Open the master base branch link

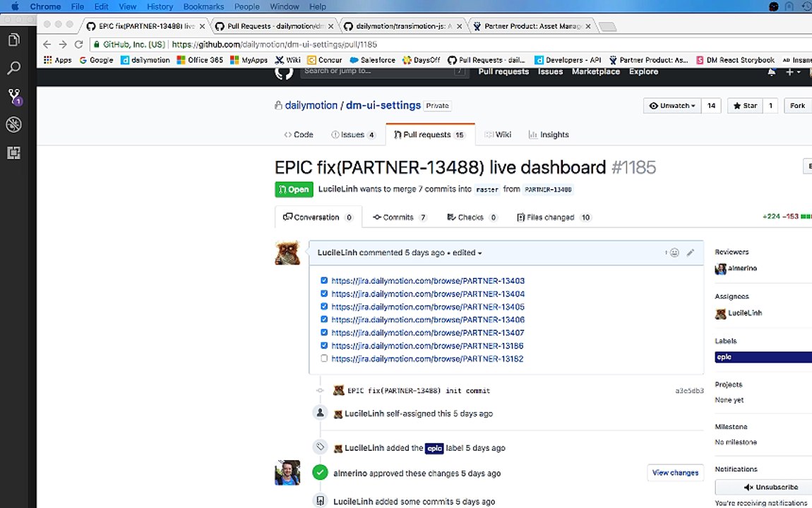pyautogui.click(x=486, y=189)
